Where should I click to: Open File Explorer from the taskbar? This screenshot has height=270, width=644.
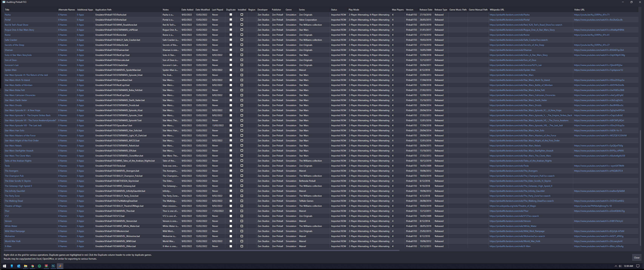click(25, 266)
